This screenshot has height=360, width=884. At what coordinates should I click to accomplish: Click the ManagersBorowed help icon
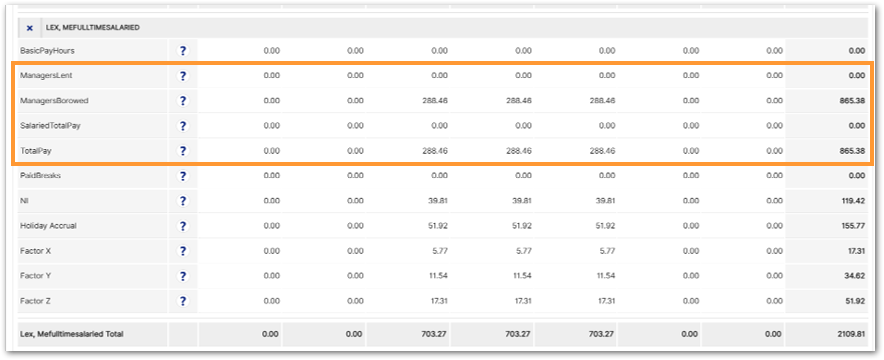click(x=182, y=101)
